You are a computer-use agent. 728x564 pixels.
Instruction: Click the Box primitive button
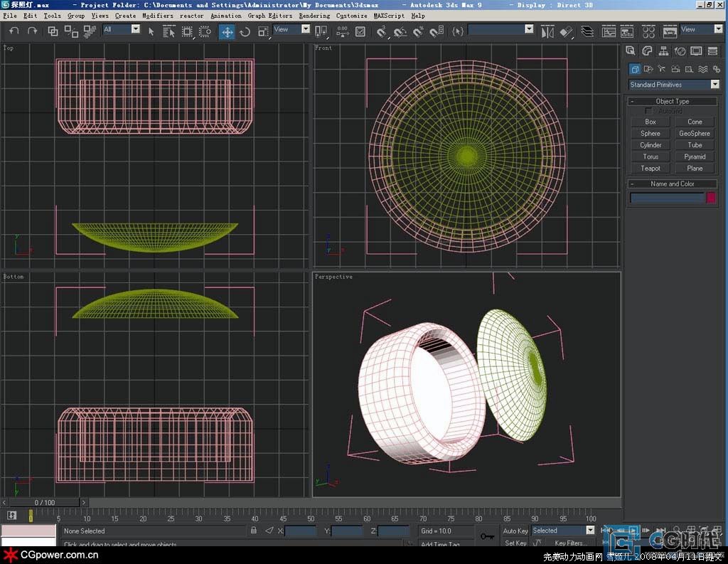coord(651,122)
